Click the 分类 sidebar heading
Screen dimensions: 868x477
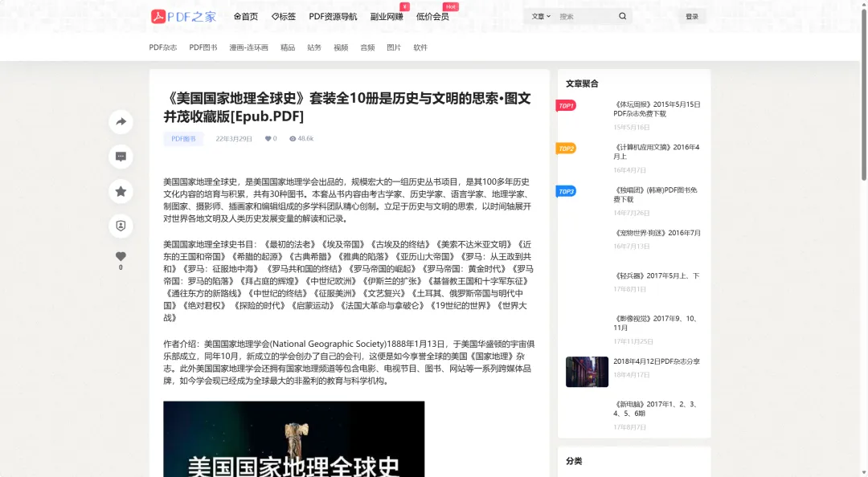(x=574, y=461)
